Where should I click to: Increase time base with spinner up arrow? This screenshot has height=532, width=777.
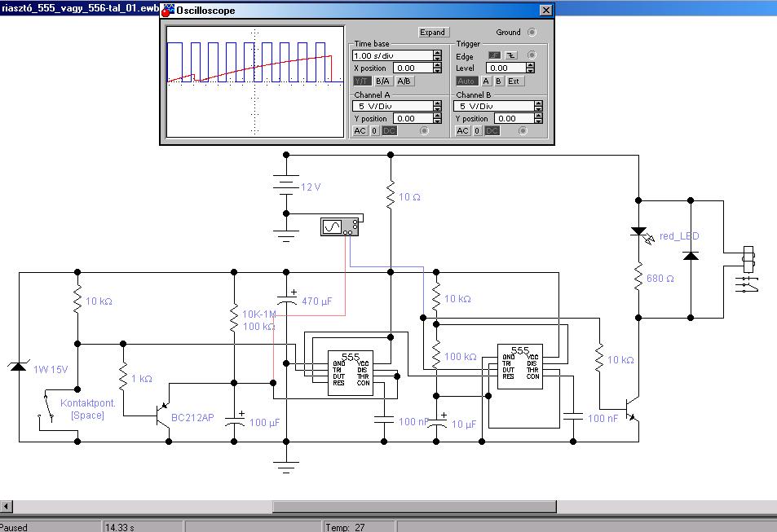click(437, 52)
